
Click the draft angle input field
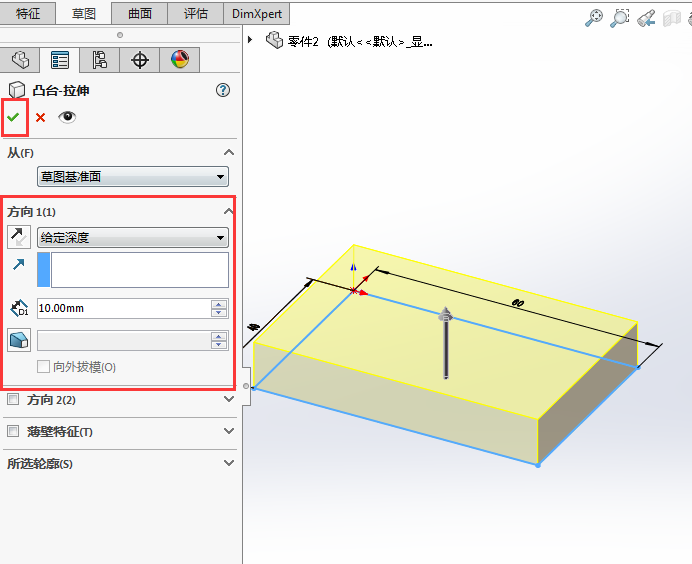[x=124, y=341]
